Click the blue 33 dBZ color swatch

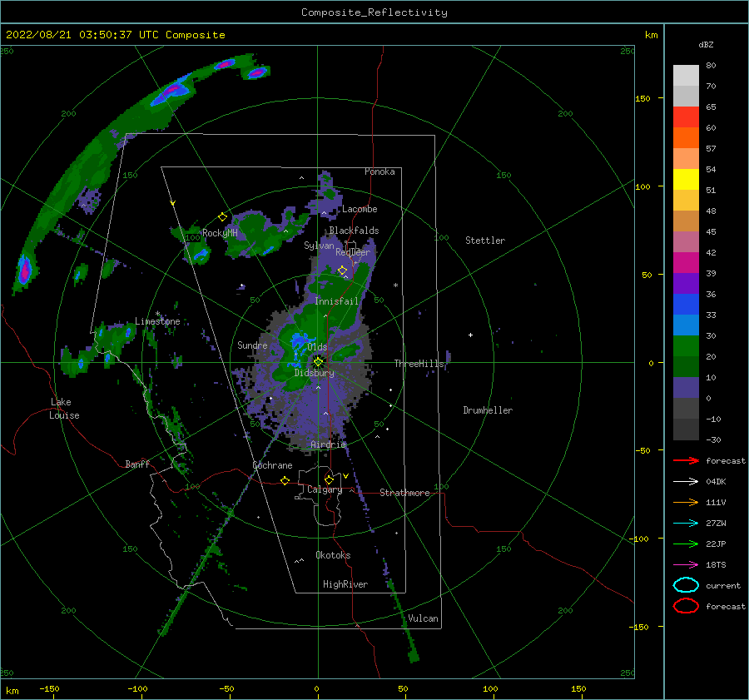[x=686, y=304]
